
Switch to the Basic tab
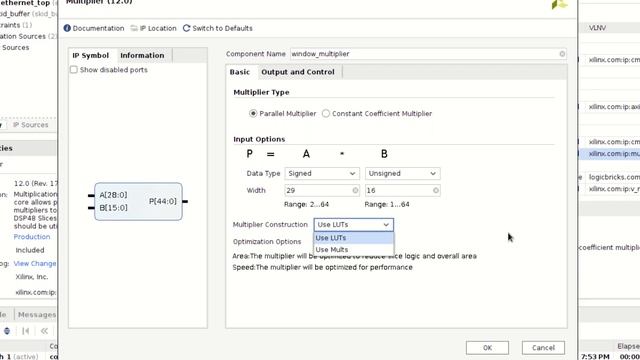tap(240, 72)
